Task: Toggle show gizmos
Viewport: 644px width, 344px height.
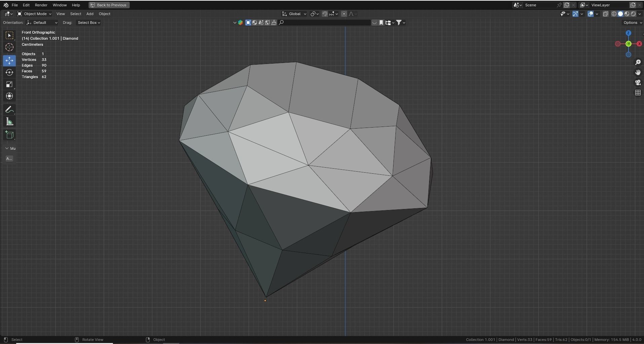Action: click(x=575, y=14)
